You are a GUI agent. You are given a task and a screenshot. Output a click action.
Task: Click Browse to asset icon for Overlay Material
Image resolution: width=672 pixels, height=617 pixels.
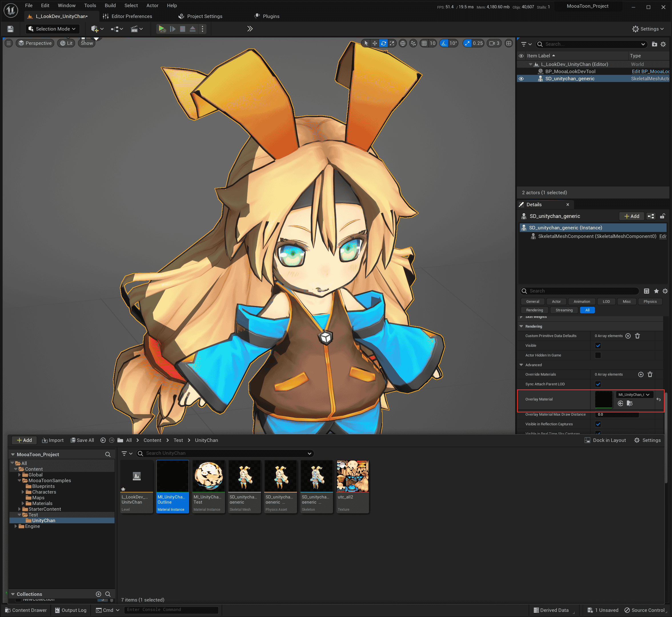click(x=630, y=403)
